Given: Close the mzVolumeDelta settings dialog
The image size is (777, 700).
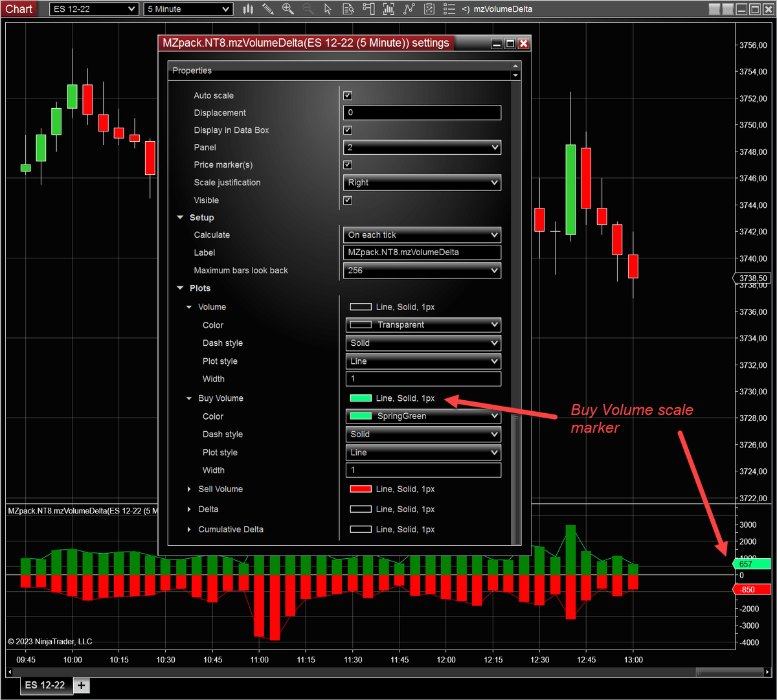Looking at the screenshot, I should pyautogui.click(x=524, y=43).
